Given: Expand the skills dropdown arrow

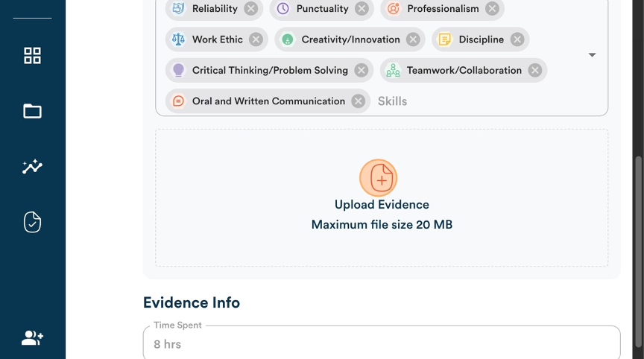Looking at the screenshot, I should click(592, 54).
